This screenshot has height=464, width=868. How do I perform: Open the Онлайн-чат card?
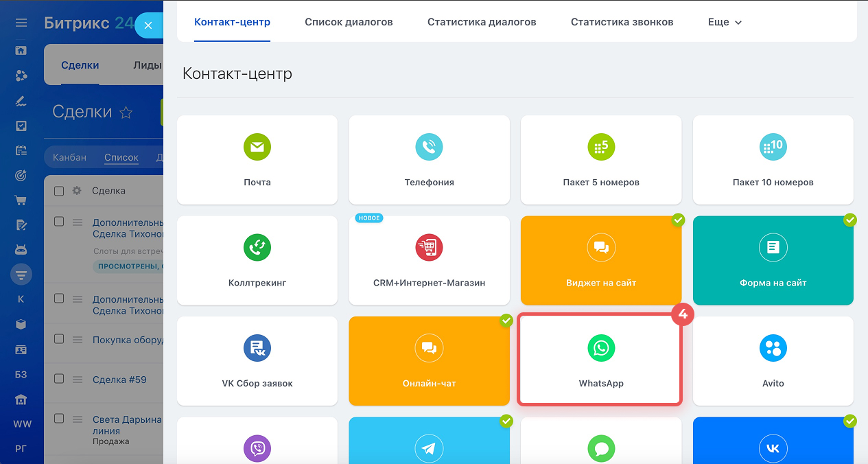click(430, 361)
